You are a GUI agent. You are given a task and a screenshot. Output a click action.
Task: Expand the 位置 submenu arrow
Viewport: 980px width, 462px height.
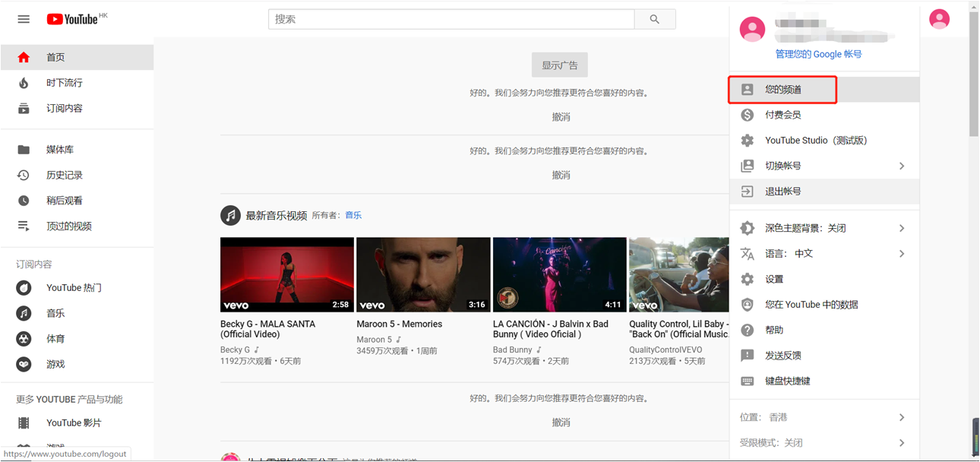(x=902, y=417)
